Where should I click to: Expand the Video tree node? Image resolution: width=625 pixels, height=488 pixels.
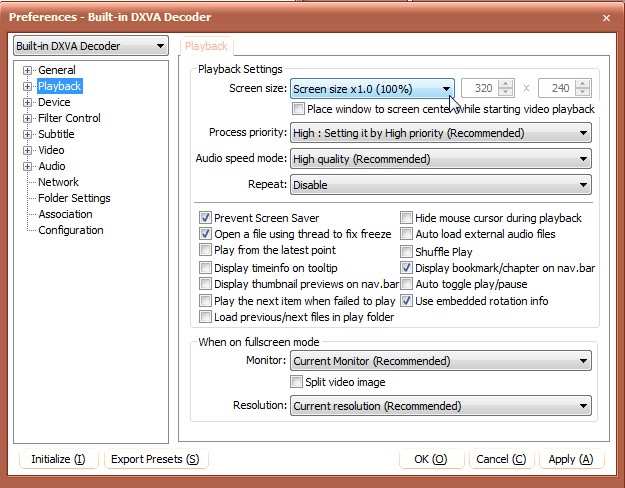[27, 150]
